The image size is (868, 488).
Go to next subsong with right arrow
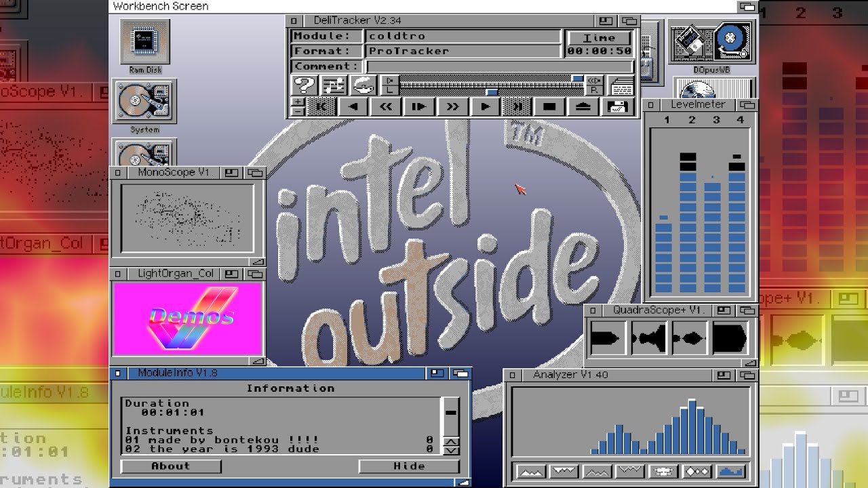click(x=485, y=106)
